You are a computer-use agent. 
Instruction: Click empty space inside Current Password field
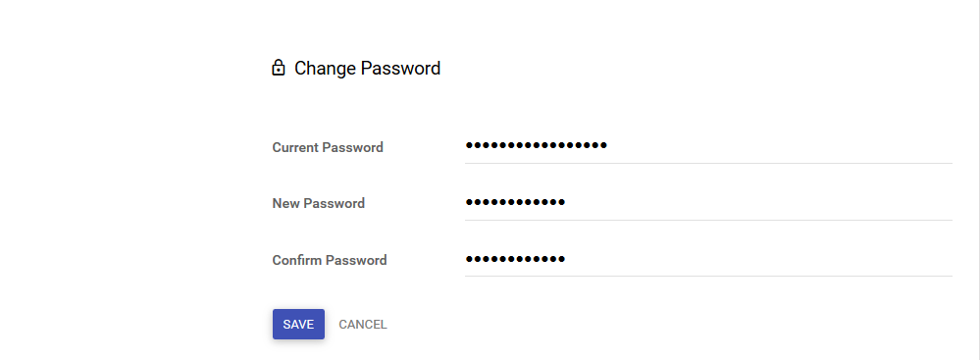pyautogui.click(x=779, y=146)
